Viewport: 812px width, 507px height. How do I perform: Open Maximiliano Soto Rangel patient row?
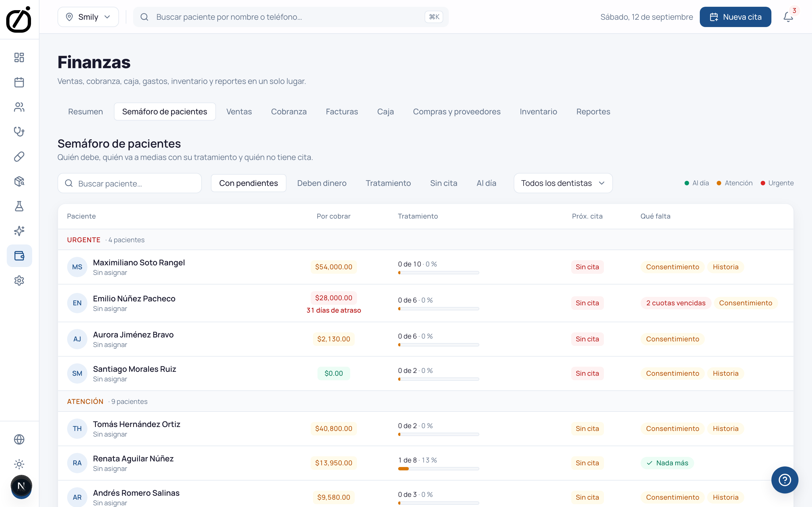click(425, 267)
